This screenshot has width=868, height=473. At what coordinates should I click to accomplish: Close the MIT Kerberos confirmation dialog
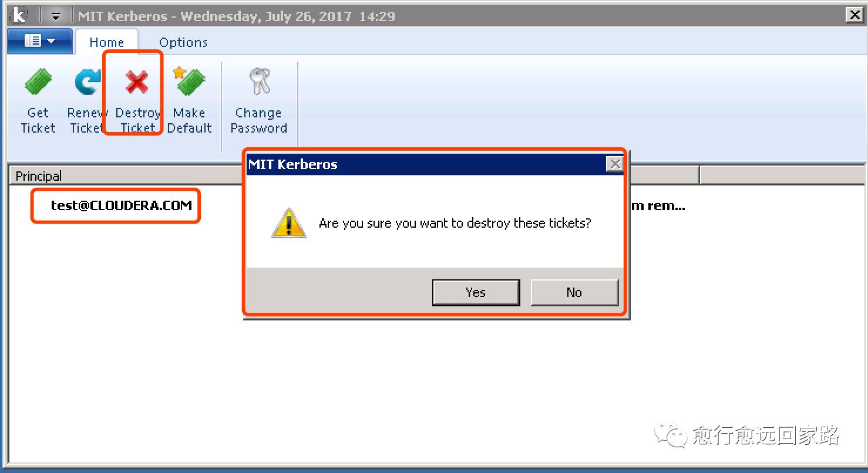(x=614, y=164)
